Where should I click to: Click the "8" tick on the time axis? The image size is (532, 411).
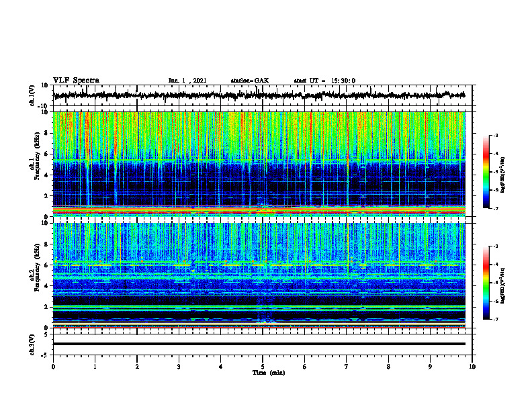click(x=388, y=367)
